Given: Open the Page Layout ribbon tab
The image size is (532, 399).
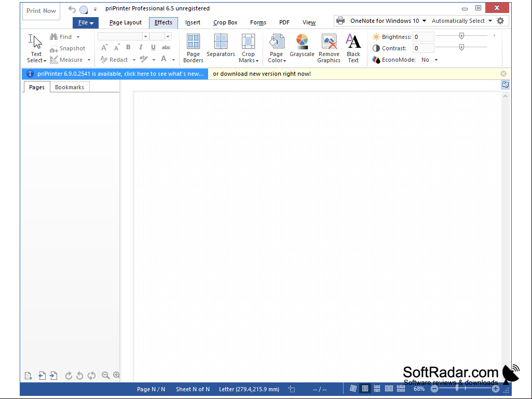Looking at the screenshot, I should click(126, 23).
